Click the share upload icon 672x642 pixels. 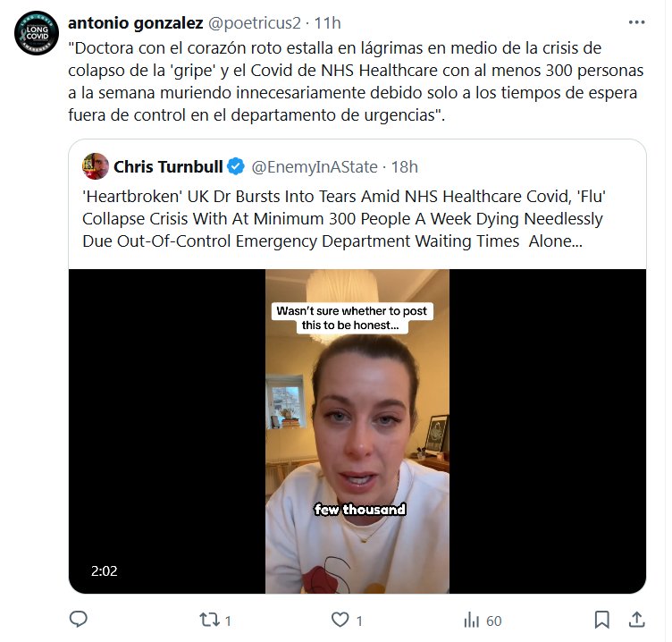click(637, 620)
